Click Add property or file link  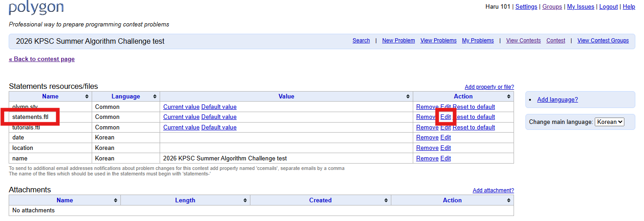point(489,87)
